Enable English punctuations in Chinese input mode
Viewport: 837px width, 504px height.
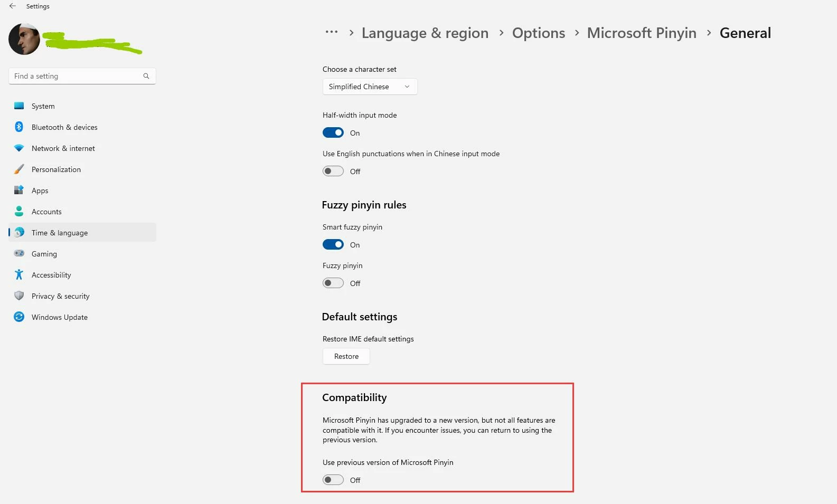[333, 171]
